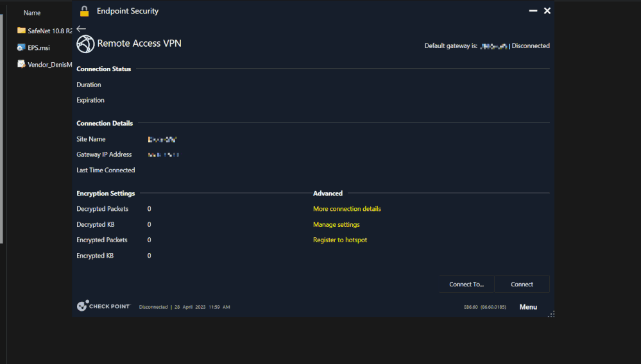Viewport: 641px width, 364px height.
Task: Minimize the Endpoint Security window
Action: [x=533, y=11]
